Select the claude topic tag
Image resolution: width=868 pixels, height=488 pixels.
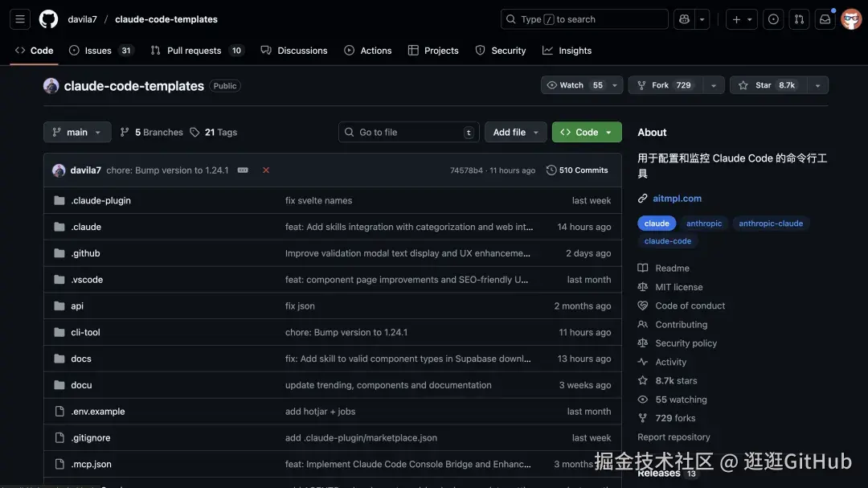coord(657,223)
